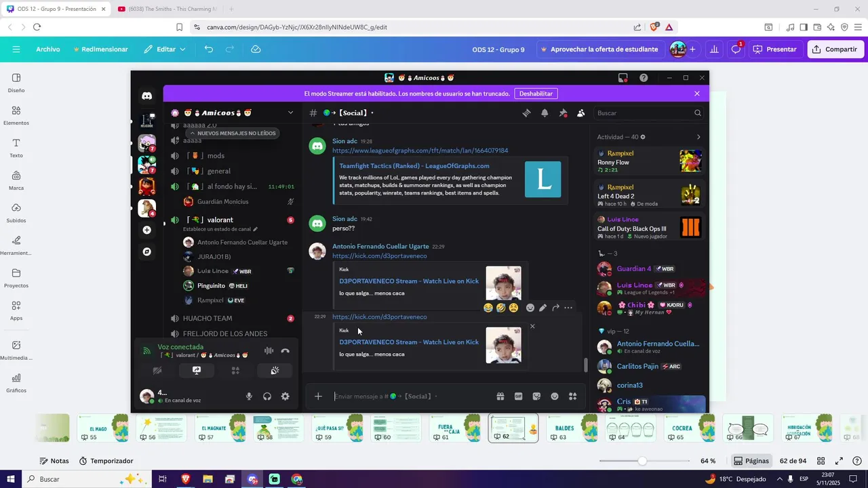This screenshot has width=868, height=488.
Task: Expand Actividad panel chevron in Discord
Action: tap(698, 137)
